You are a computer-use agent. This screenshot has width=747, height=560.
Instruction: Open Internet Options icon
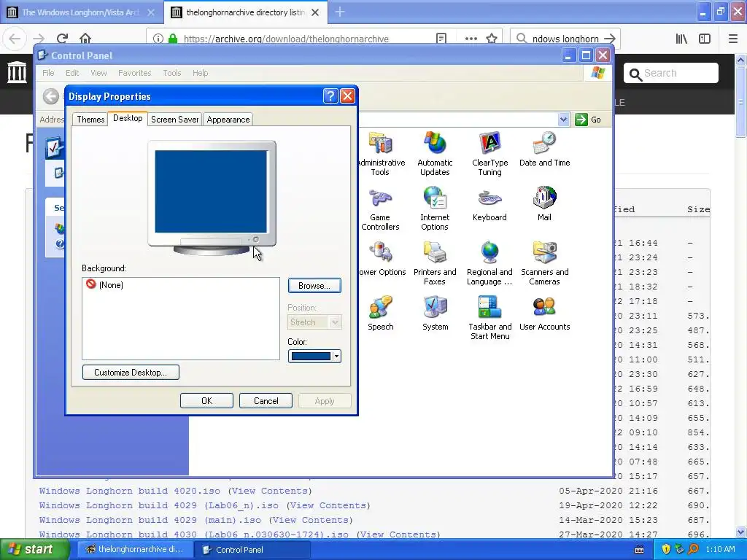tap(435, 209)
